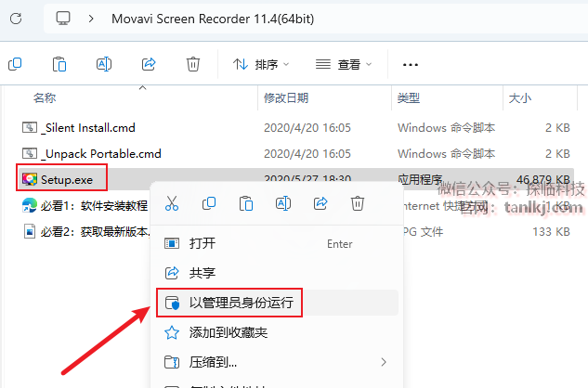Image resolution: width=588 pixels, height=388 pixels.
Task: Open the 排序 sort dropdown
Action: [261, 64]
